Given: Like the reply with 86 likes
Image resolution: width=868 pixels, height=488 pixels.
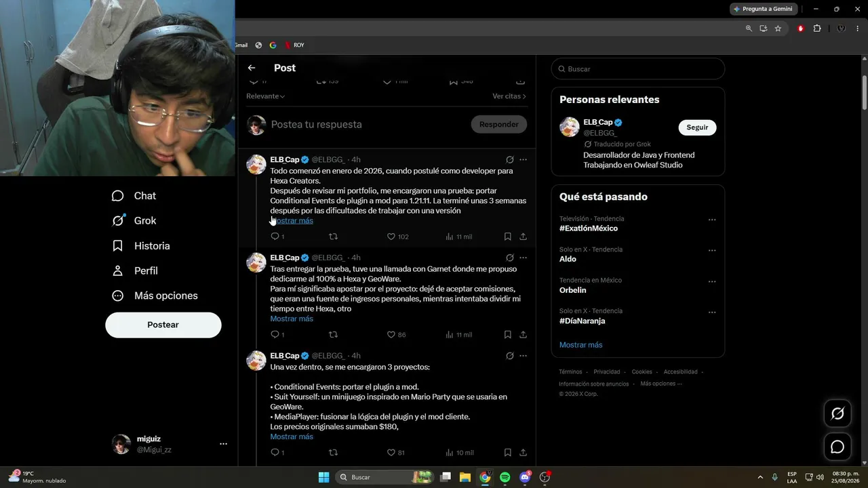Looking at the screenshot, I should click(x=396, y=335).
